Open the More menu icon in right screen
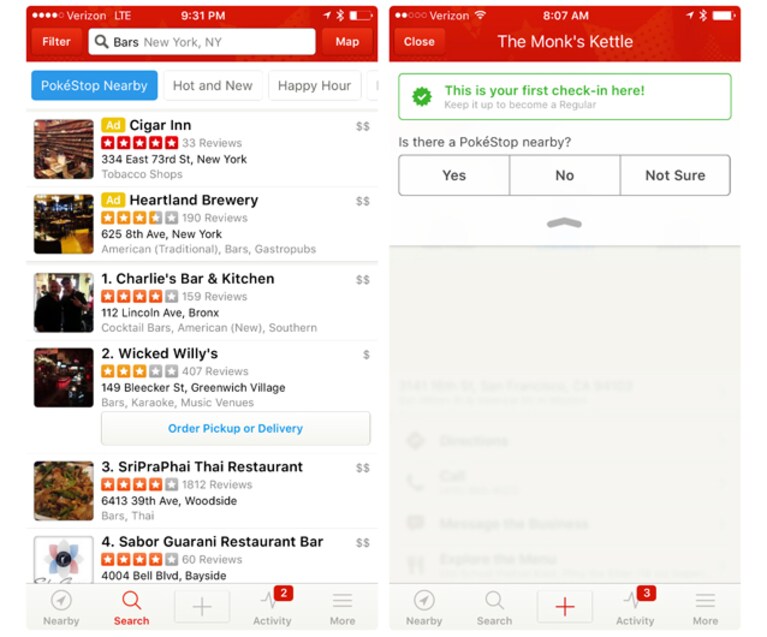This screenshot has height=637, width=767. pyautogui.click(x=705, y=600)
